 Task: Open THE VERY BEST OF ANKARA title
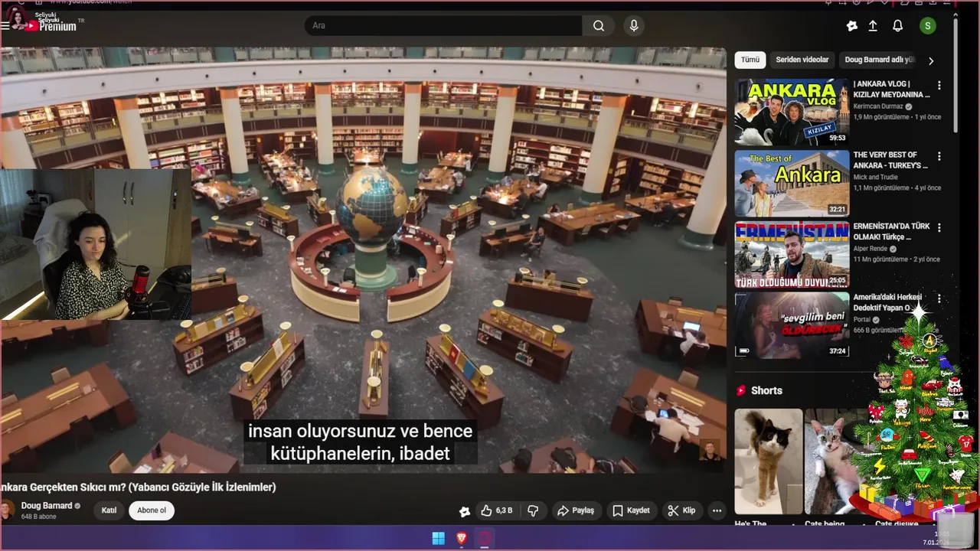coord(890,160)
